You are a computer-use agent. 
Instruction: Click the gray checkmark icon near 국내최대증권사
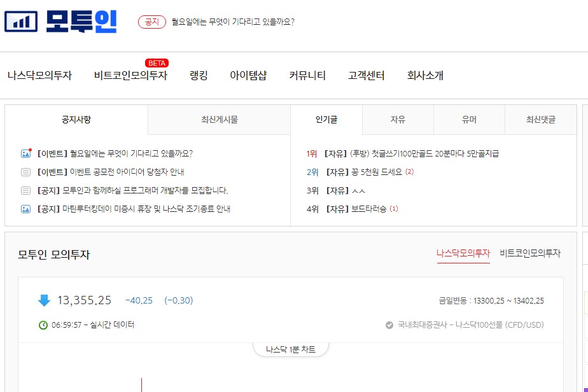389,325
